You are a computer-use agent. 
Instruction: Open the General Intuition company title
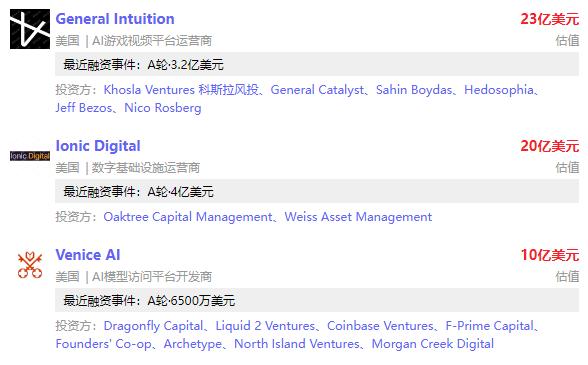[x=115, y=19]
